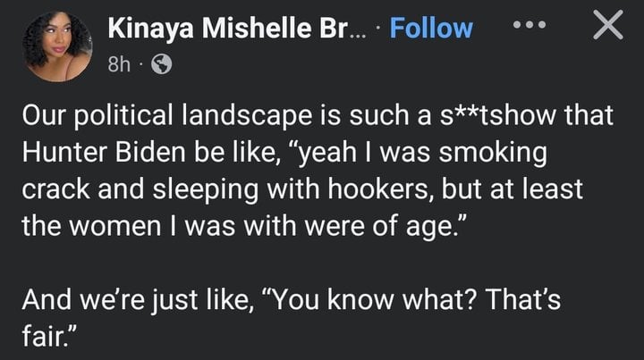Viewport: 644px width, 360px height.
Task: Dismiss the post view
Action: pos(609,28)
